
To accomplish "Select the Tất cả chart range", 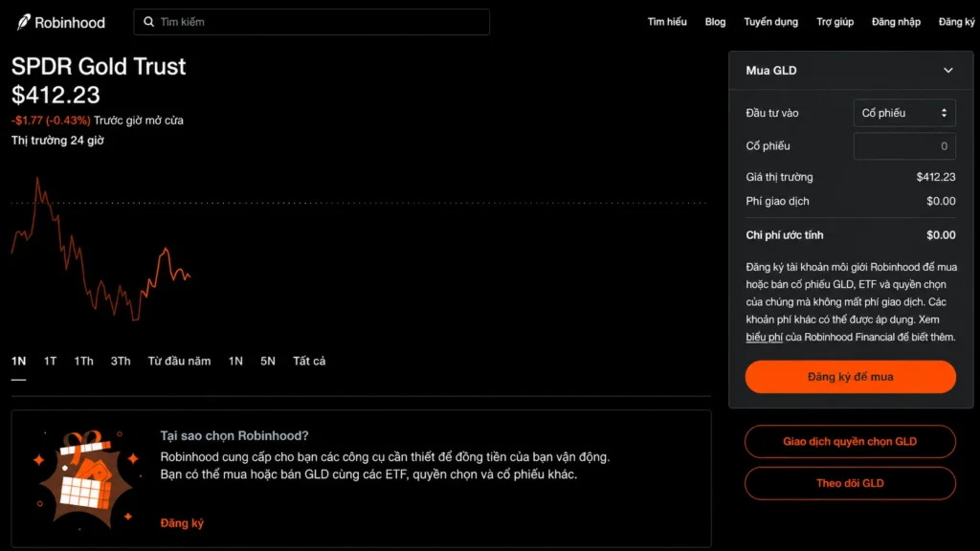I will pos(309,361).
